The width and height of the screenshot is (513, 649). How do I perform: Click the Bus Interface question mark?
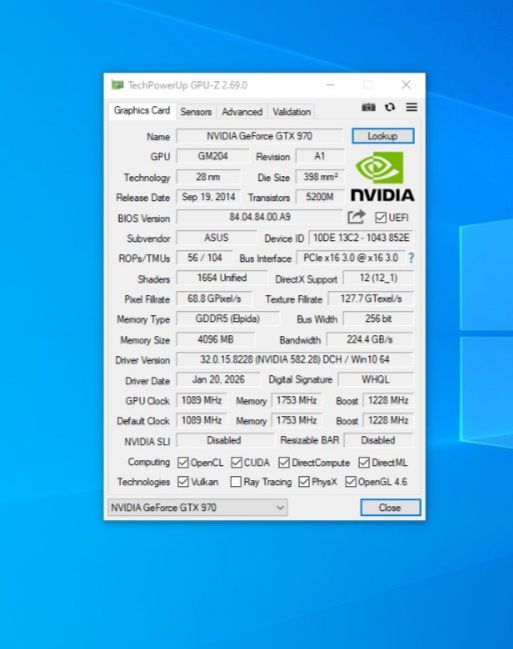[411, 258]
